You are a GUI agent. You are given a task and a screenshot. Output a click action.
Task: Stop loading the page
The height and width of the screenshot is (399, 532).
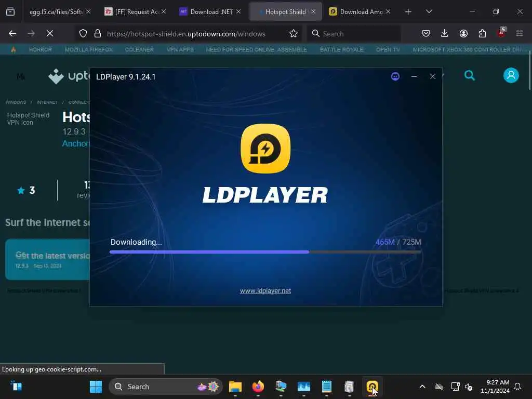coord(50,34)
